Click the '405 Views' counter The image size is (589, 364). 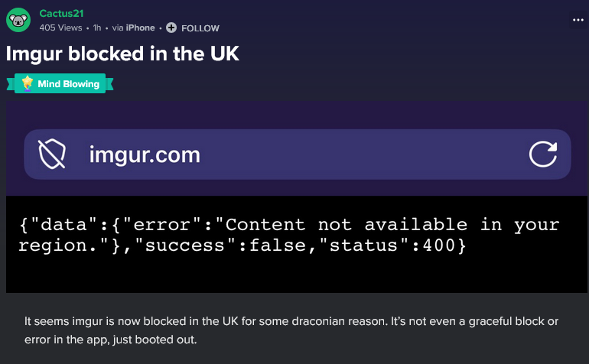tap(60, 28)
